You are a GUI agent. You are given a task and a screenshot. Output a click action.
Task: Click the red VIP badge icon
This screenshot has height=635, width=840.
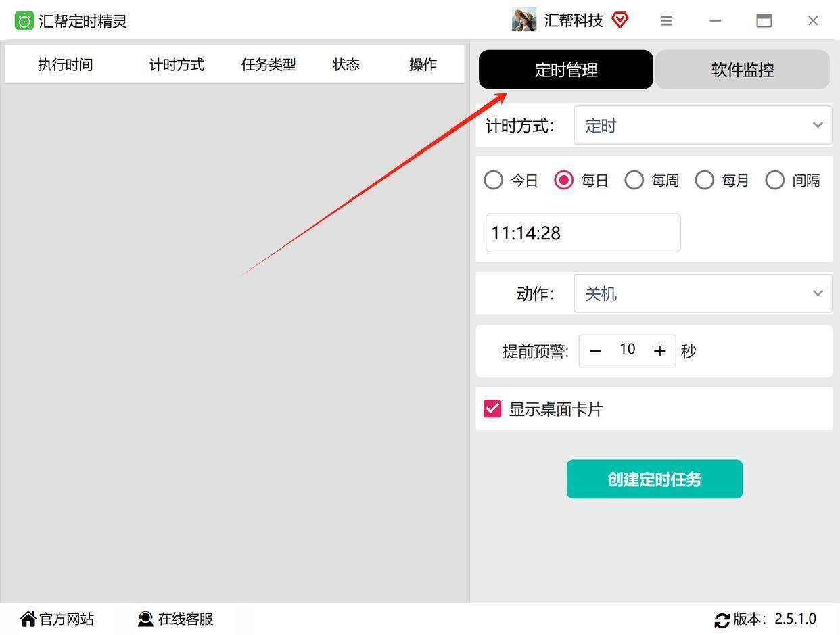pyautogui.click(x=620, y=20)
